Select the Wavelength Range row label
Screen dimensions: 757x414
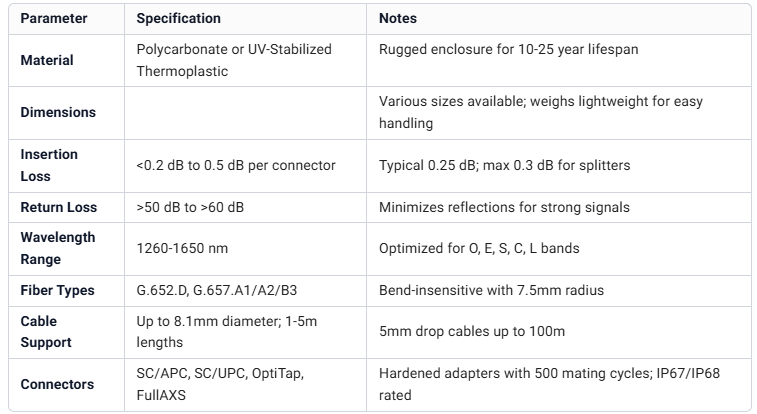coord(58,249)
